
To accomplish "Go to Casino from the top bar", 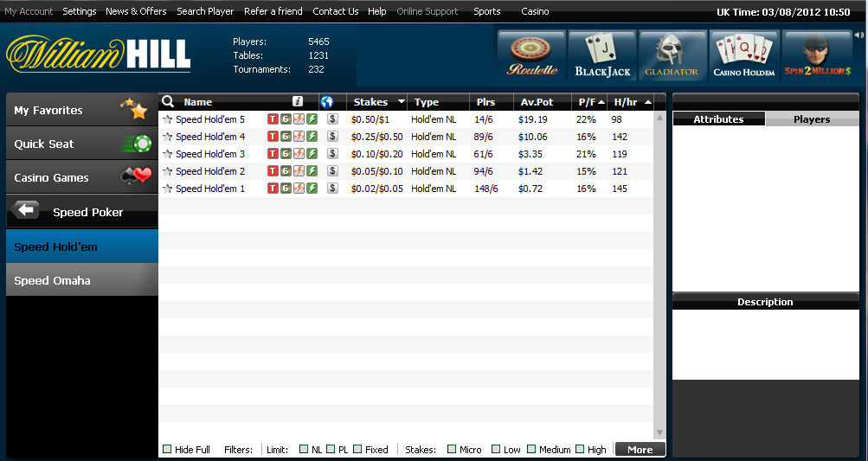I will click(x=535, y=11).
